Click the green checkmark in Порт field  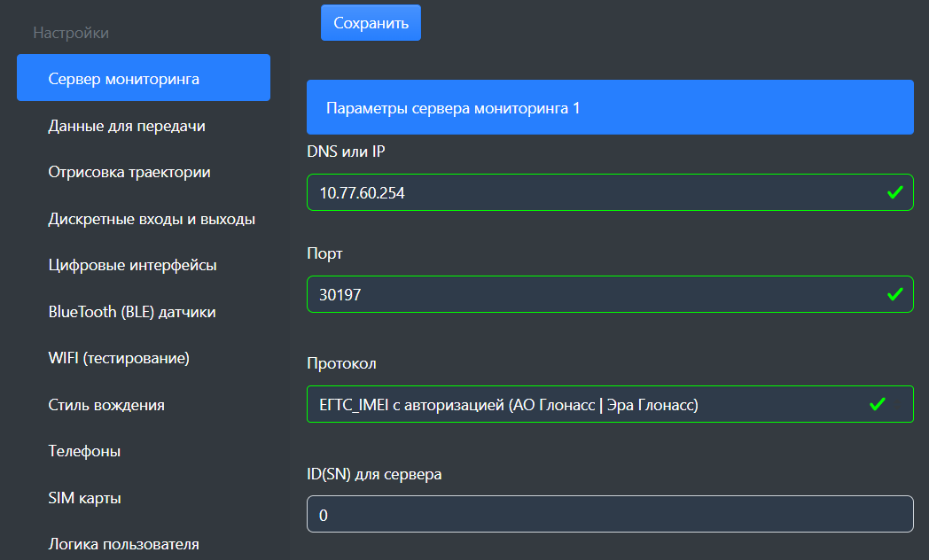point(894,294)
